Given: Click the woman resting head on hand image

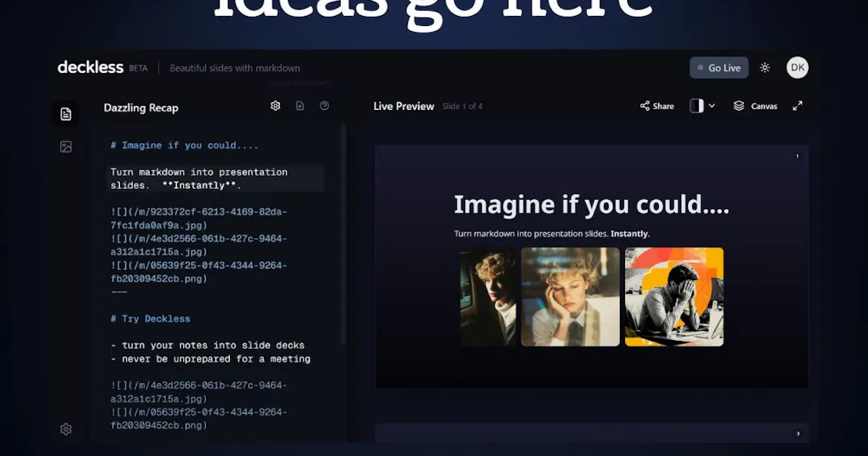Looking at the screenshot, I should pyautogui.click(x=571, y=297).
